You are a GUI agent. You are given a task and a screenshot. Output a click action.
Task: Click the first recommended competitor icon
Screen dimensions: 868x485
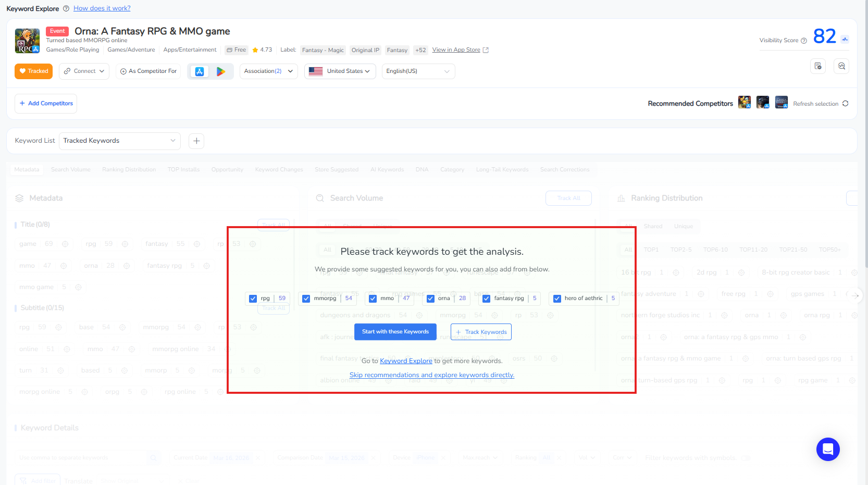click(x=744, y=103)
